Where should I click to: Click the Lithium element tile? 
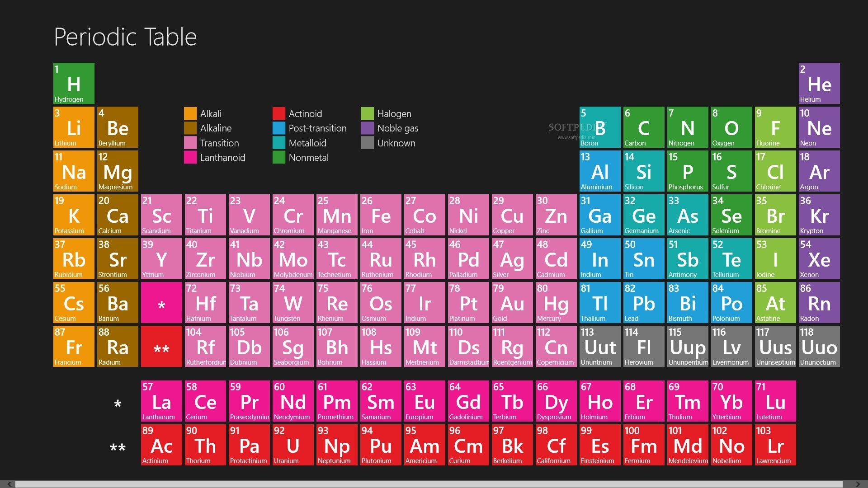(x=74, y=127)
